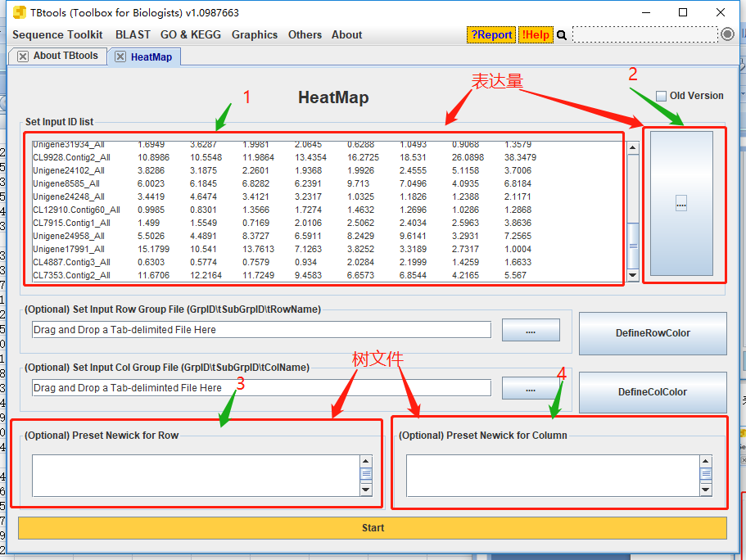The height and width of the screenshot is (560, 746).
Task: Click the !Help button
Action: [x=536, y=34]
